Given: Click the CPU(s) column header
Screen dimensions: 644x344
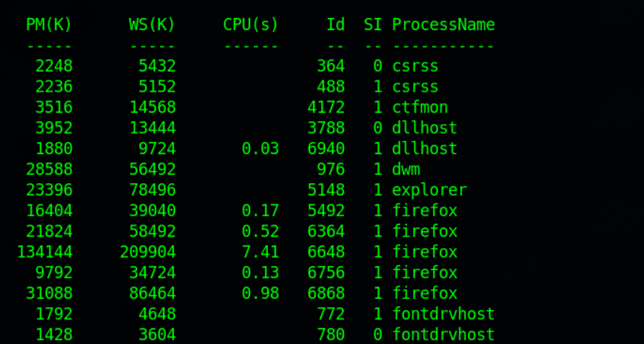Looking at the screenshot, I should coord(251,25).
